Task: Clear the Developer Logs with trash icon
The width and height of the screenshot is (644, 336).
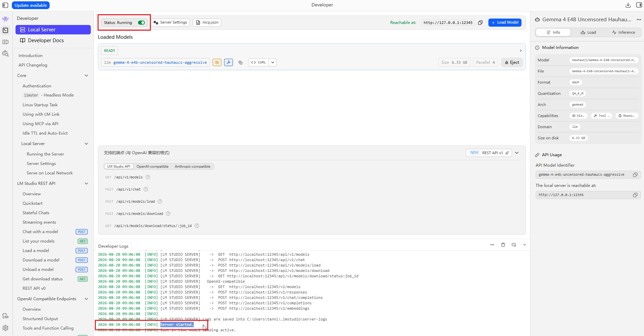Action: (x=503, y=245)
